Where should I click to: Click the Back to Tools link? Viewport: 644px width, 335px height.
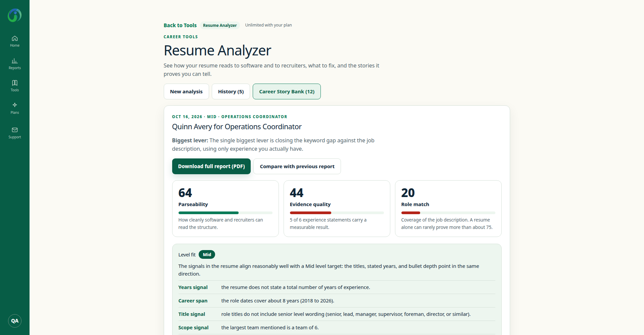tap(180, 25)
